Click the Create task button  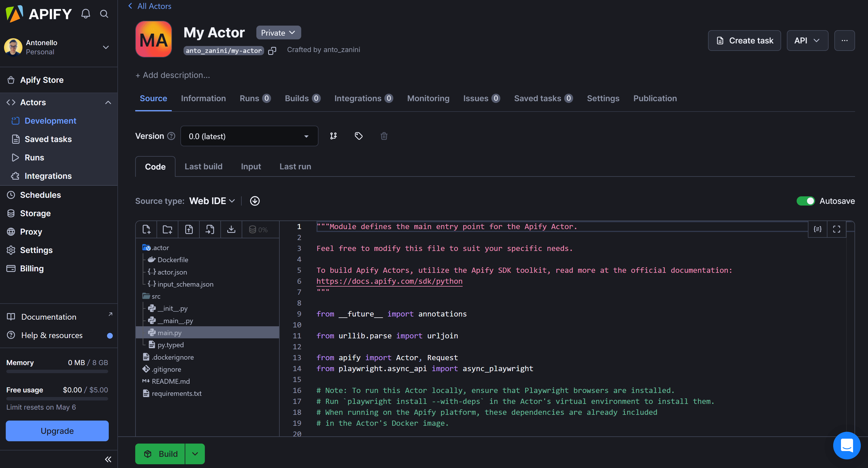click(x=744, y=41)
